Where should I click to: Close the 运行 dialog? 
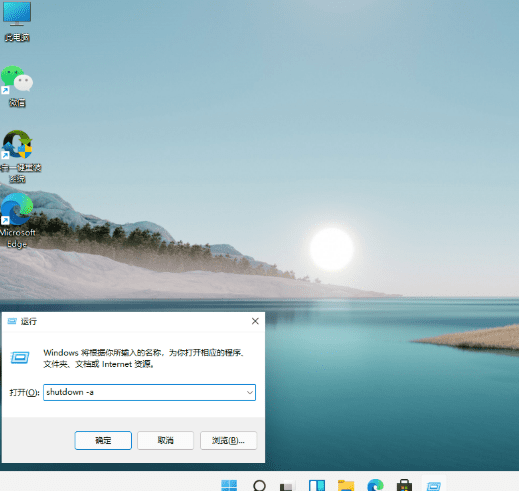point(255,321)
